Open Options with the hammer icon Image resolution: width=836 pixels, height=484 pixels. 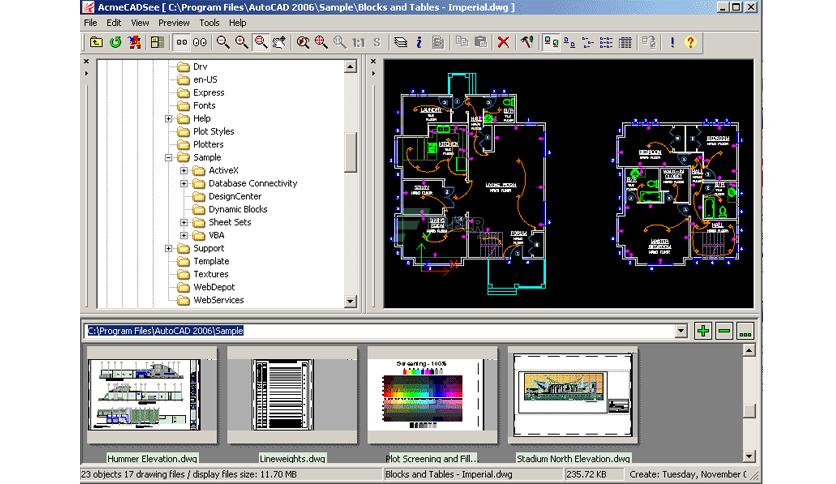click(x=527, y=42)
